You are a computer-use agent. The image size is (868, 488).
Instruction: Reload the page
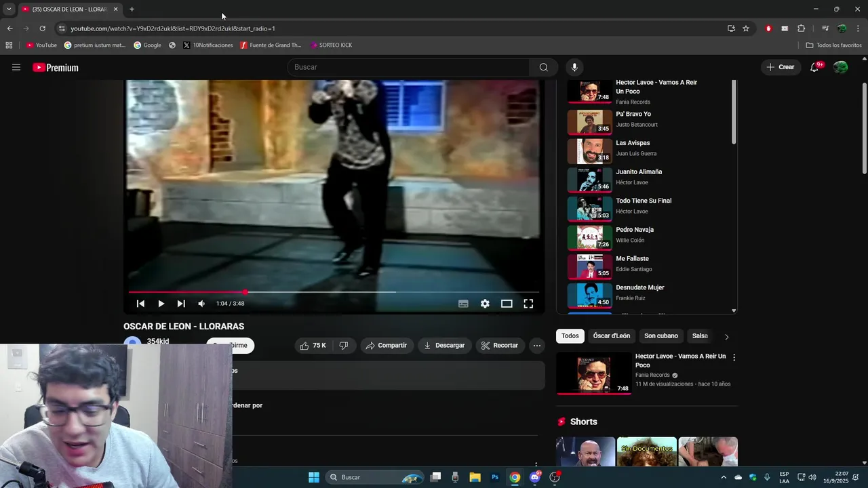(x=42, y=28)
